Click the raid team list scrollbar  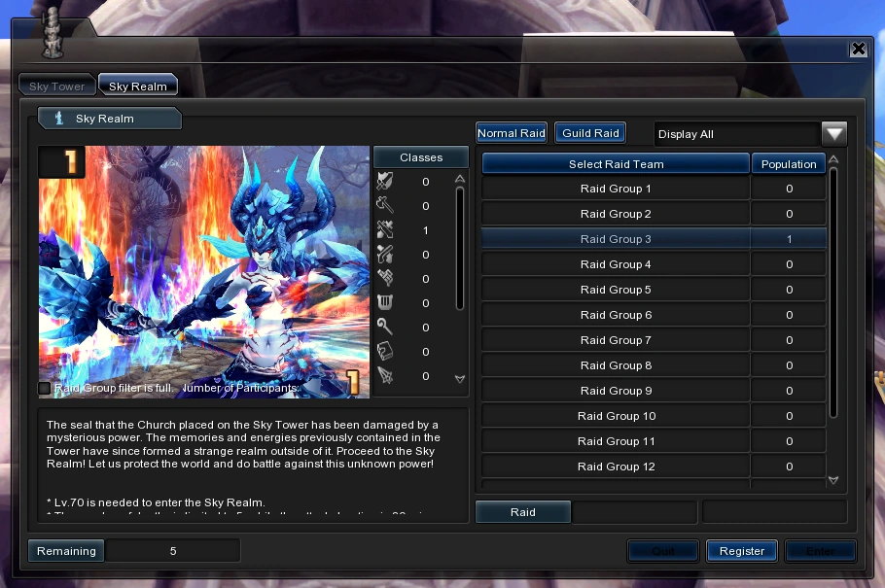pyautogui.click(x=833, y=292)
